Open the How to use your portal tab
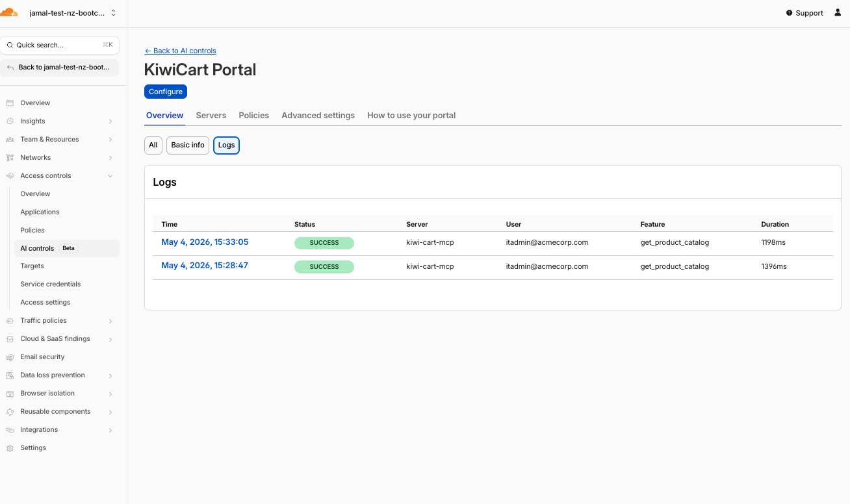The width and height of the screenshot is (850, 504). [411, 116]
